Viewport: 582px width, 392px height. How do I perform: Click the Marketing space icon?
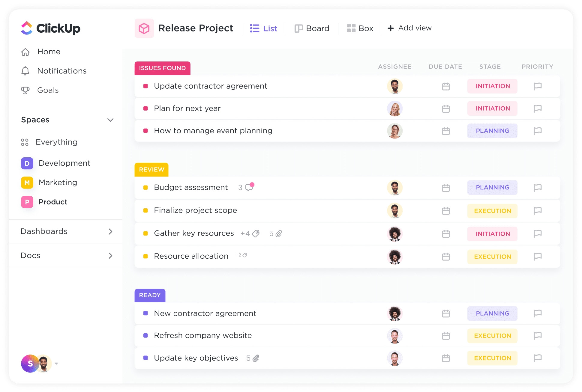click(x=27, y=183)
